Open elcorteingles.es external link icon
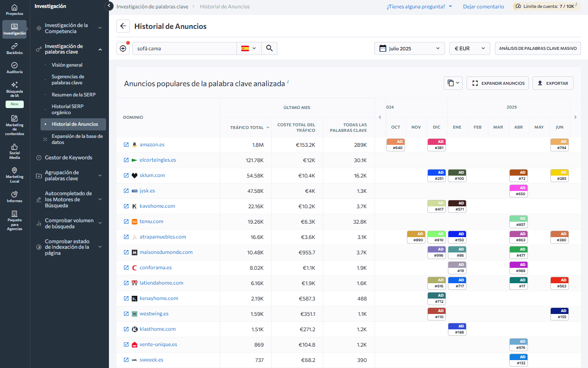The image size is (588, 368). click(x=126, y=160)
